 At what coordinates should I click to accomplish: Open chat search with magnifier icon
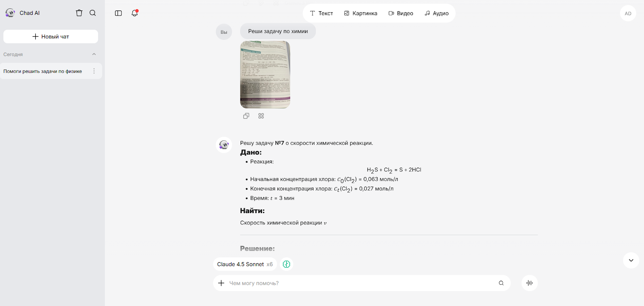point(93,13)
